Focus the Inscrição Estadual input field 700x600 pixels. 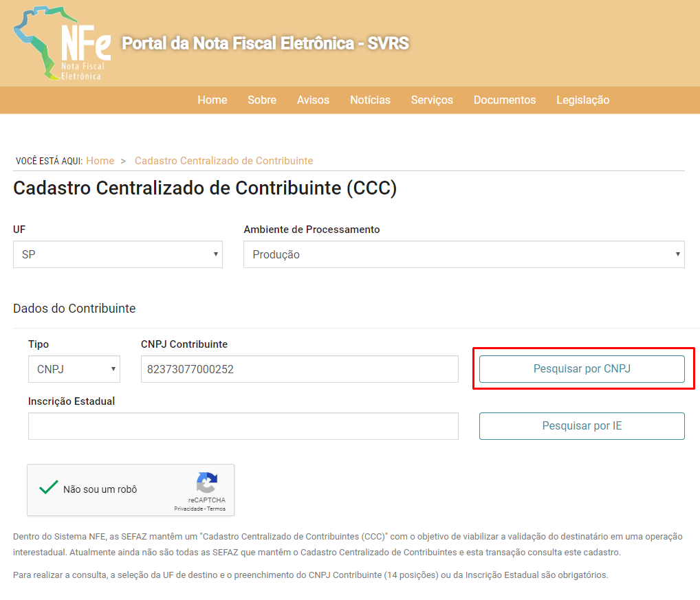pyautogui.click(x=243, y=426)
